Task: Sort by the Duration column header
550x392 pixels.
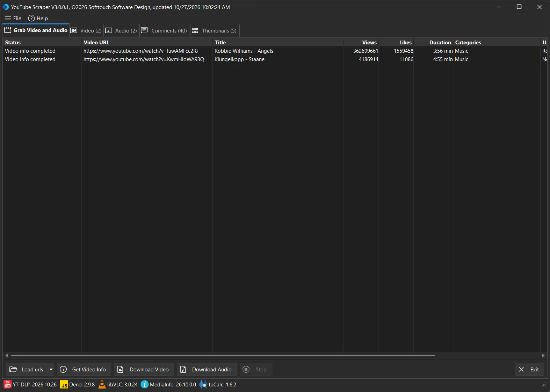Action: point(433,42)
